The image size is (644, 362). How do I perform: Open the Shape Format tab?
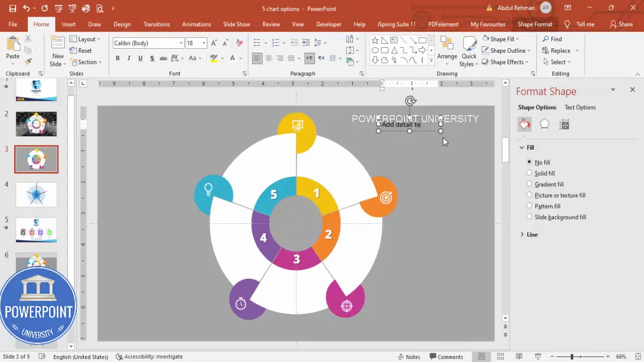click(535, 24)
